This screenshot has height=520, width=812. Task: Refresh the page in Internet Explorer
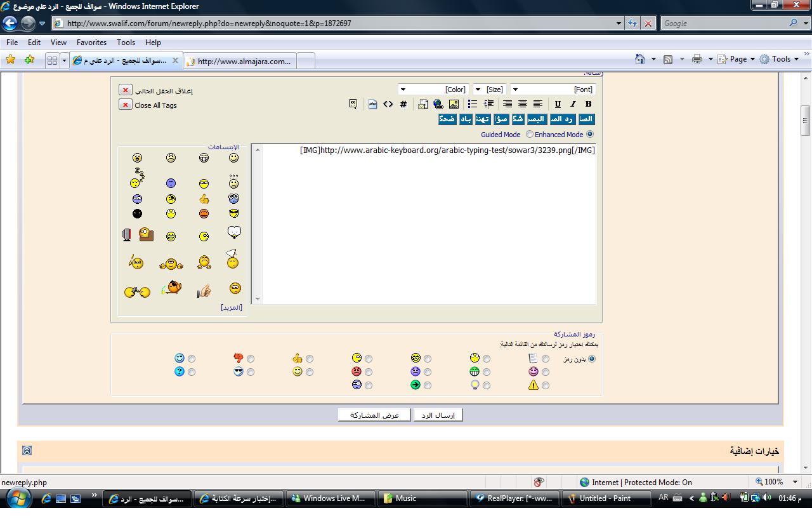pos(632,23)
